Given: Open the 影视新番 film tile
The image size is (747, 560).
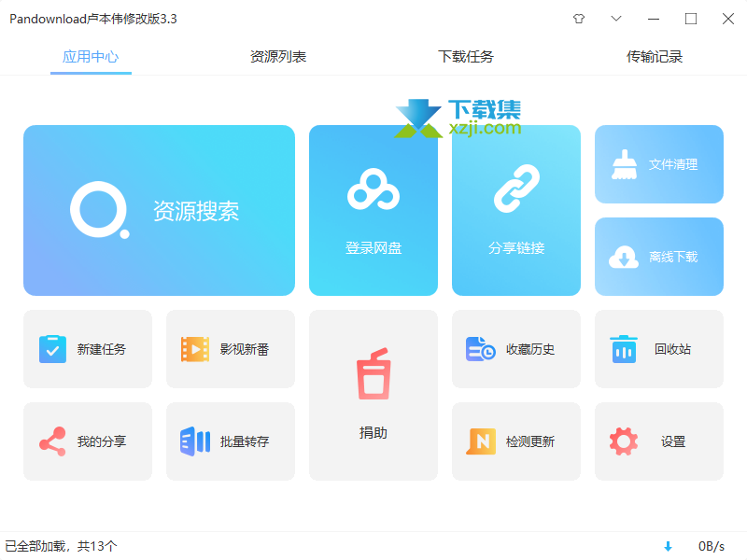Looking at the screenshot, I should 231,349.
